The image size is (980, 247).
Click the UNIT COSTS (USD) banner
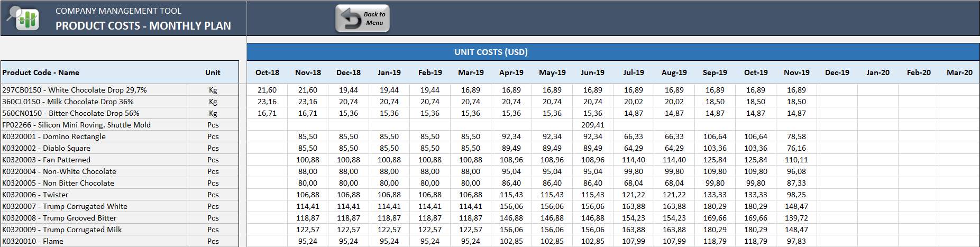coord(491,52)
